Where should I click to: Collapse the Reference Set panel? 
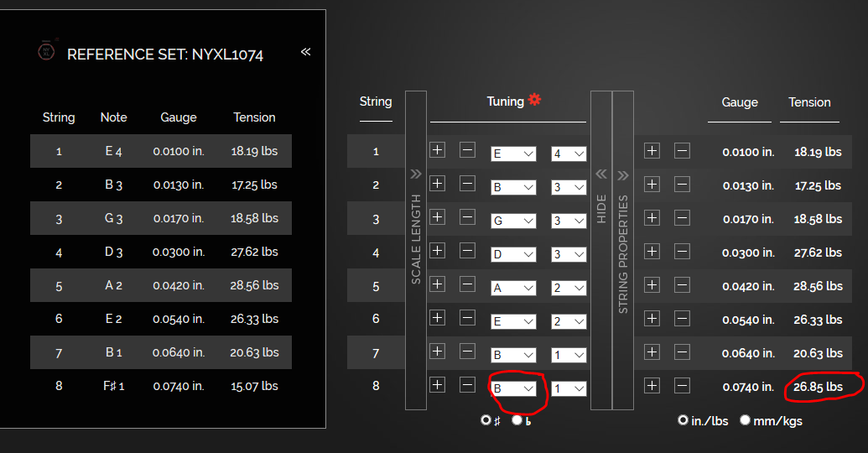tap(305, 52)
